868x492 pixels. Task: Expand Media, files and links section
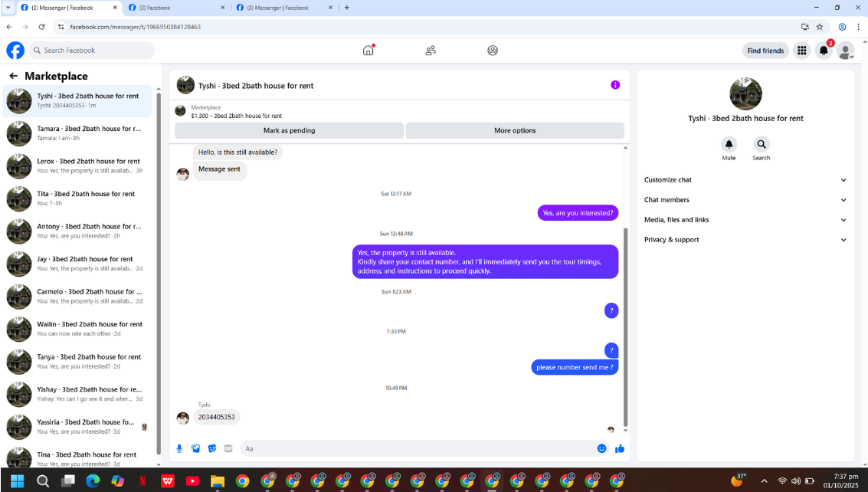click(745, 220)
